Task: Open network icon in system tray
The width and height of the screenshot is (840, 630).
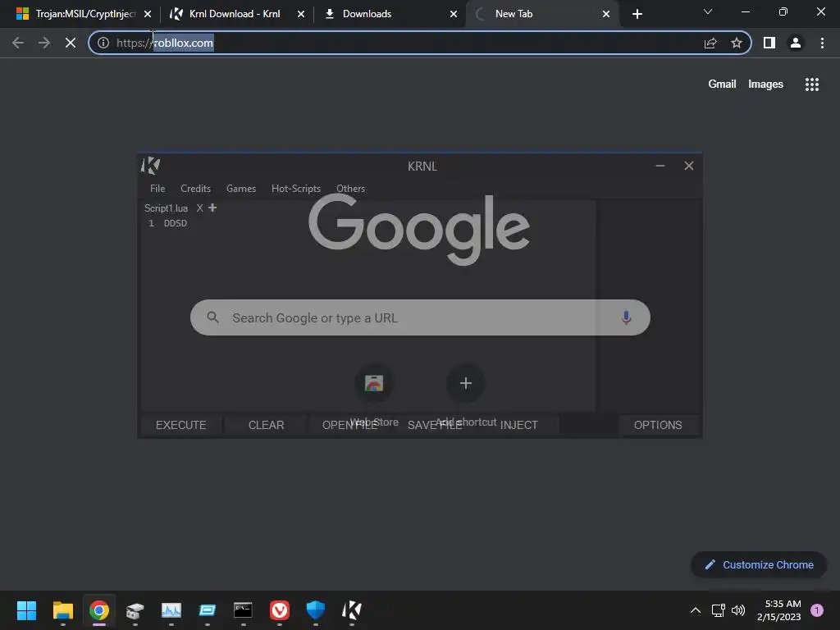Action: [x=719, y=610]
